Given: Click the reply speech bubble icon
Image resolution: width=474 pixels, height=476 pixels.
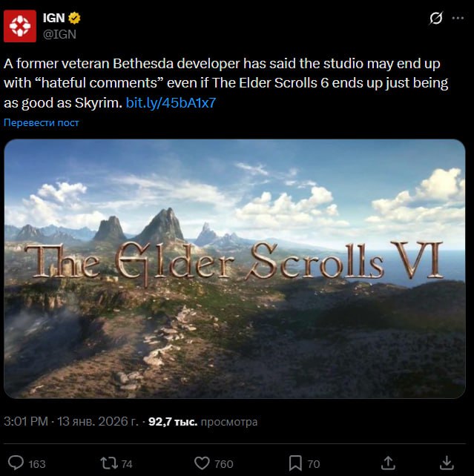Looking at the screenshot, I should click(x=16, y=463).
